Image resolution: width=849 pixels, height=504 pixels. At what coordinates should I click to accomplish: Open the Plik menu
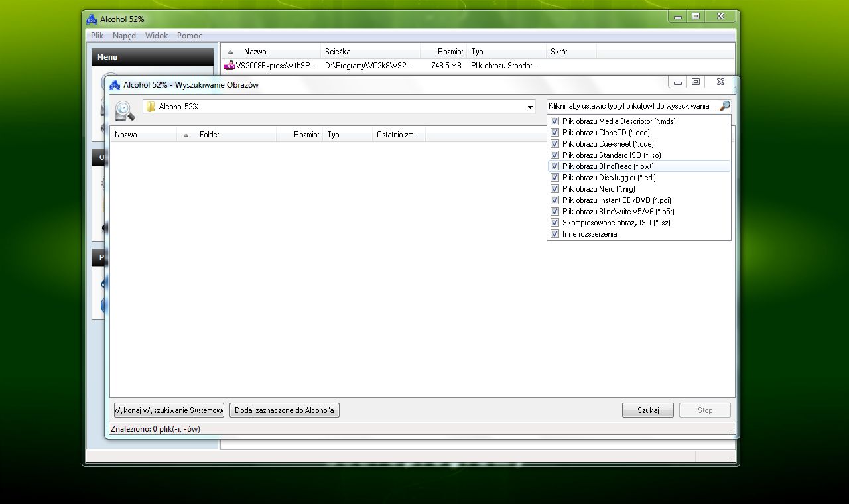point(98,36)
